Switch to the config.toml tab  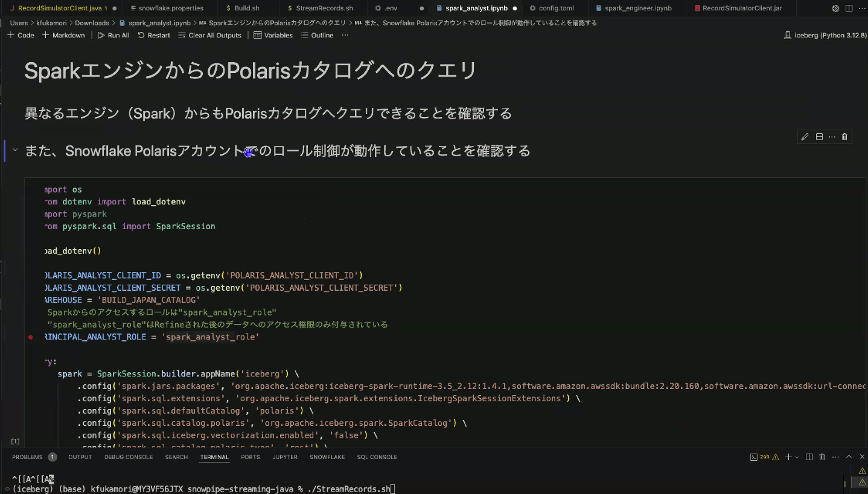(556, 8)
